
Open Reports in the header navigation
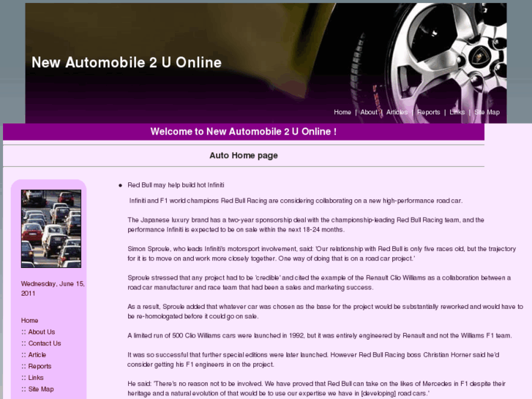point(428,112)
